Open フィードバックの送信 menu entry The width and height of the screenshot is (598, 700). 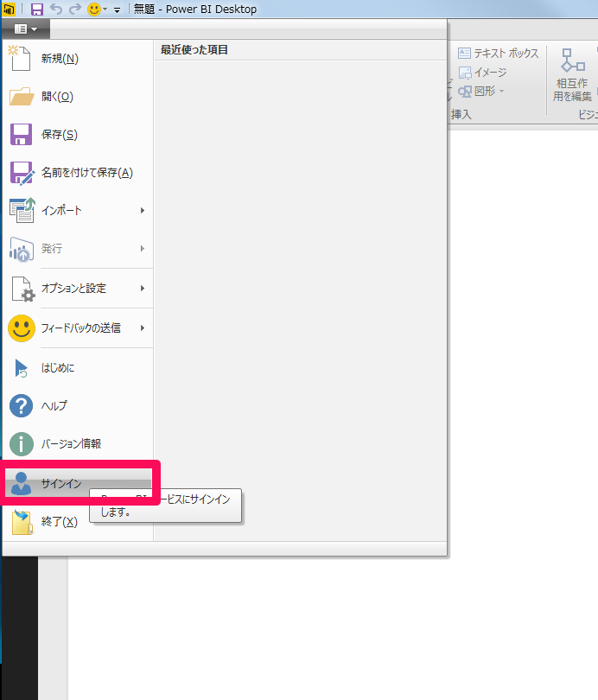coord(78,328)
